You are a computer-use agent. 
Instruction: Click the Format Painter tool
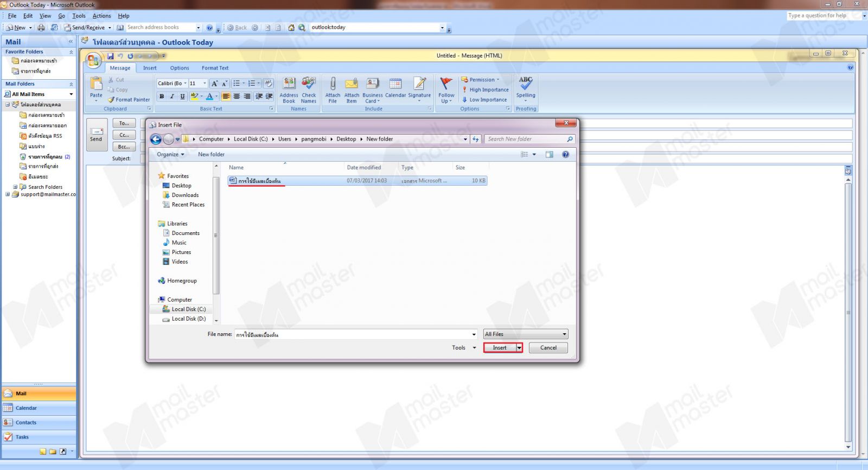click(x=129, y=100)
